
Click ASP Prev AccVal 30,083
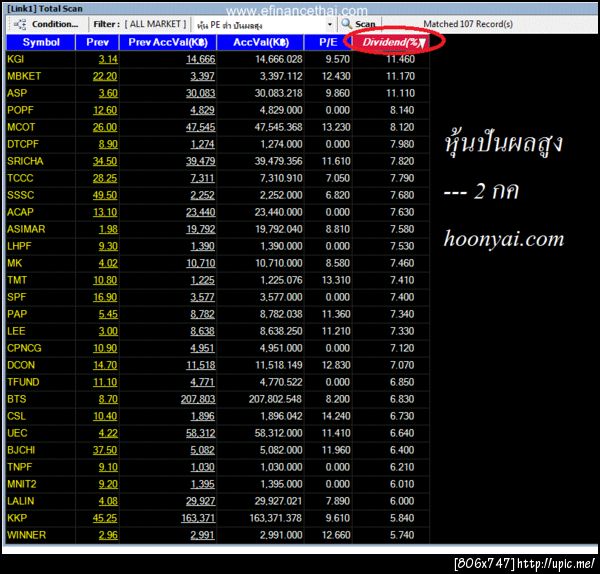point(201,93)
